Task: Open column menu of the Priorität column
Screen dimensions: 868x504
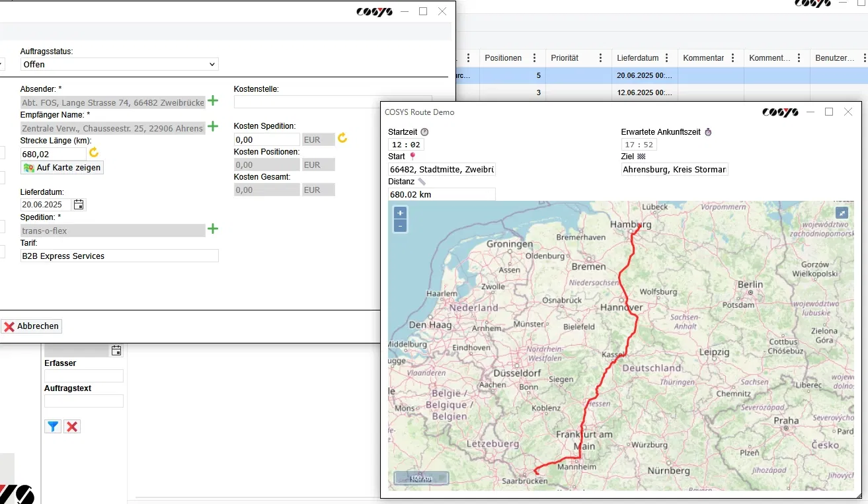Action: point(601,58)
